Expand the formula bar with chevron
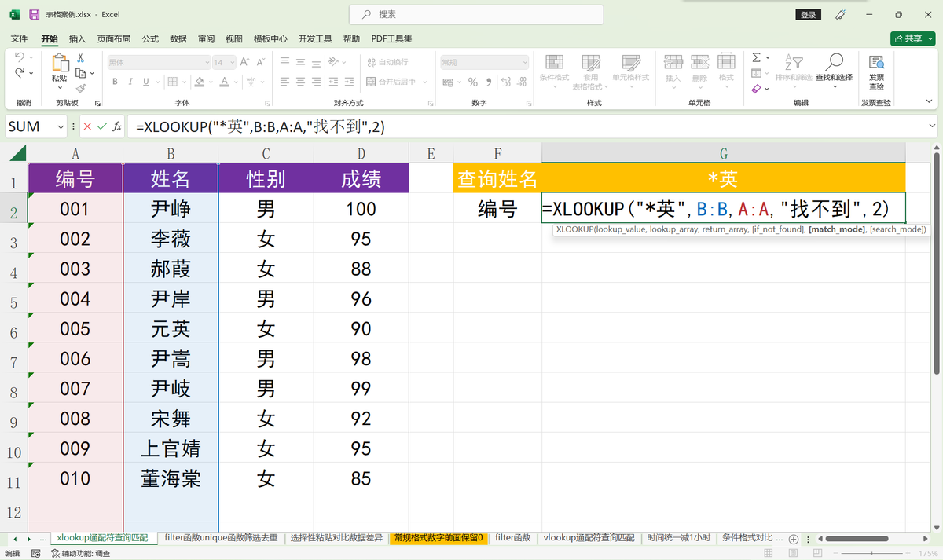 click(932, 126)
